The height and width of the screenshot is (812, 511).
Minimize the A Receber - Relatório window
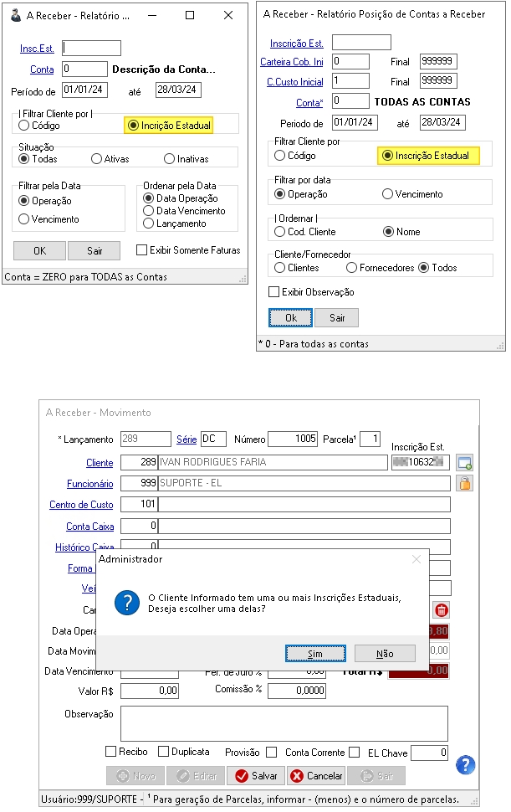(x=152, y=16)
